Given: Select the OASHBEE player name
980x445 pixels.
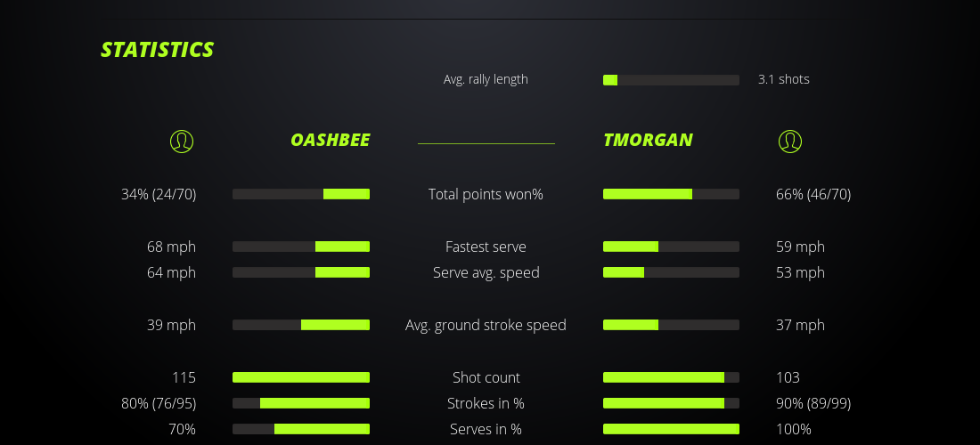Looking at the screenshot, I should click(330, 141).
